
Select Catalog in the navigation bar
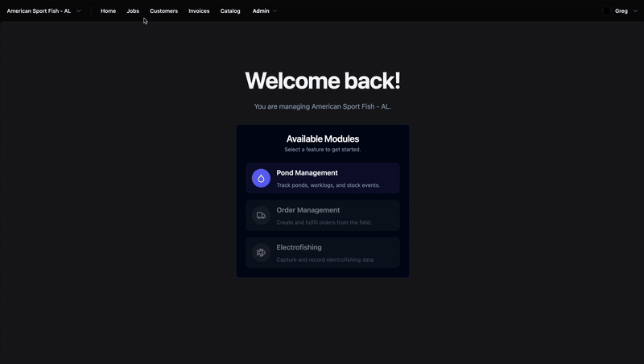tap(230, 11)
